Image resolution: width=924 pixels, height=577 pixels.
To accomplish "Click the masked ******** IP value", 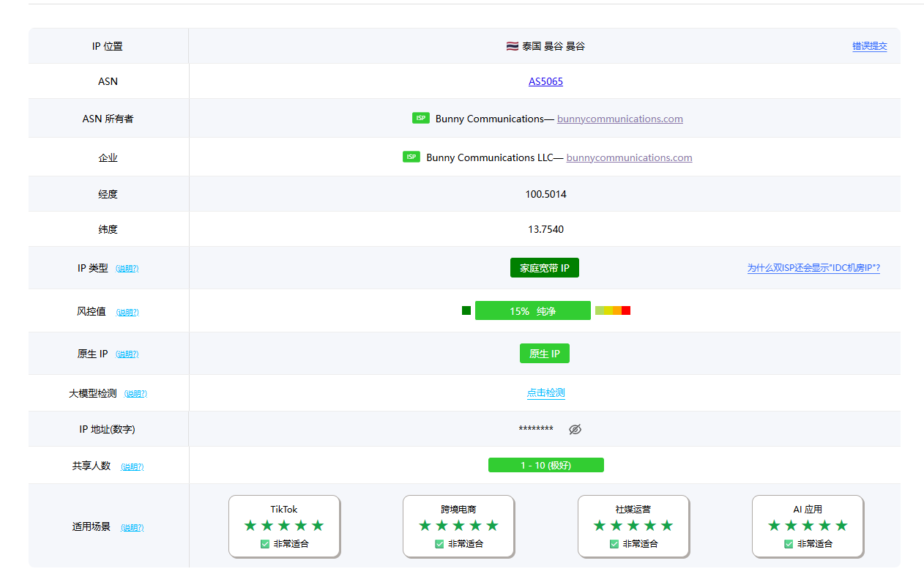I will [536, 429].
